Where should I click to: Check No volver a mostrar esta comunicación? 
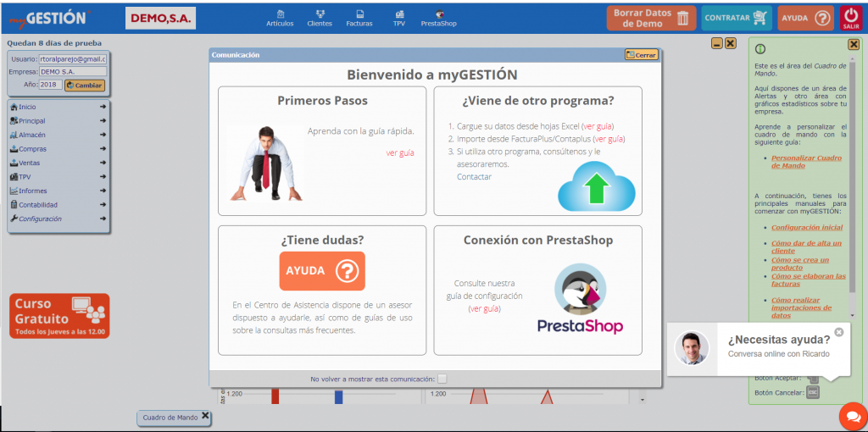(442, 379)
